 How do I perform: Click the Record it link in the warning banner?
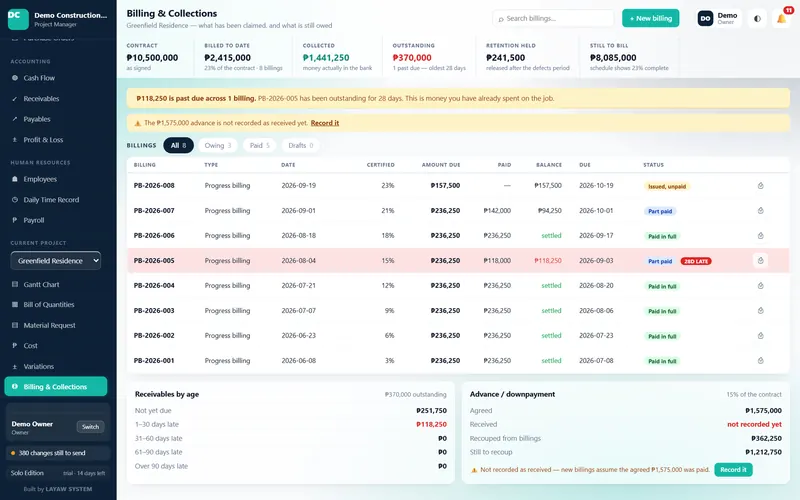(324, 123)
